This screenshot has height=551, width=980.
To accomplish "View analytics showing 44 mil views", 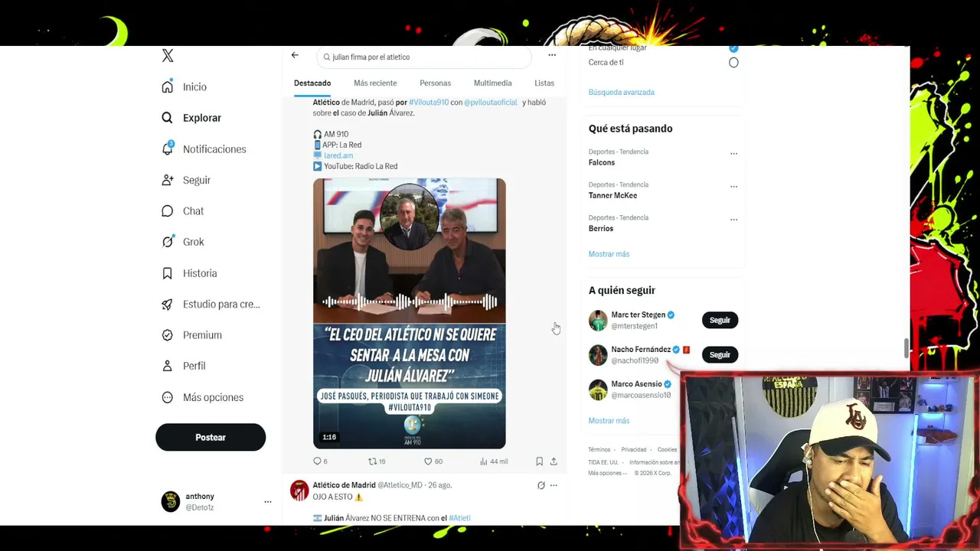I will coord(494,461).
